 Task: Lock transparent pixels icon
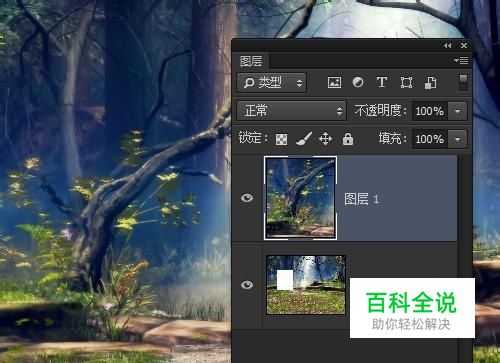pos(281,139)
